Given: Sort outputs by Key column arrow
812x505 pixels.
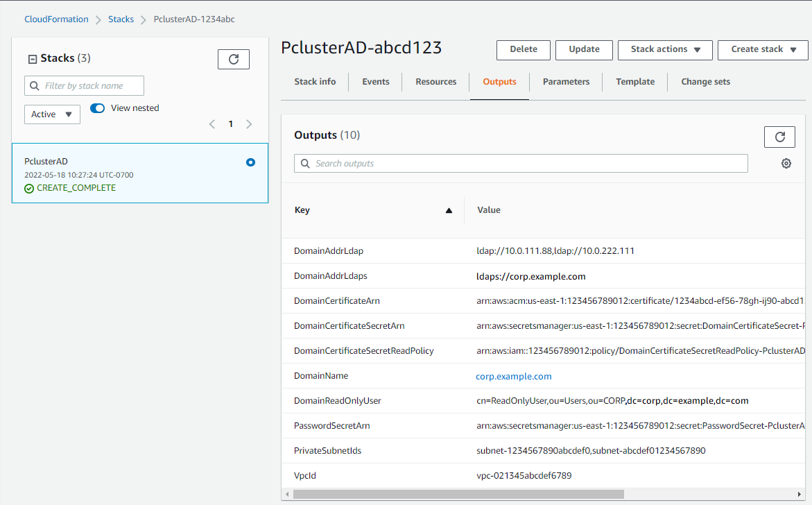Looking at the screenshot, I should [449, 210].
